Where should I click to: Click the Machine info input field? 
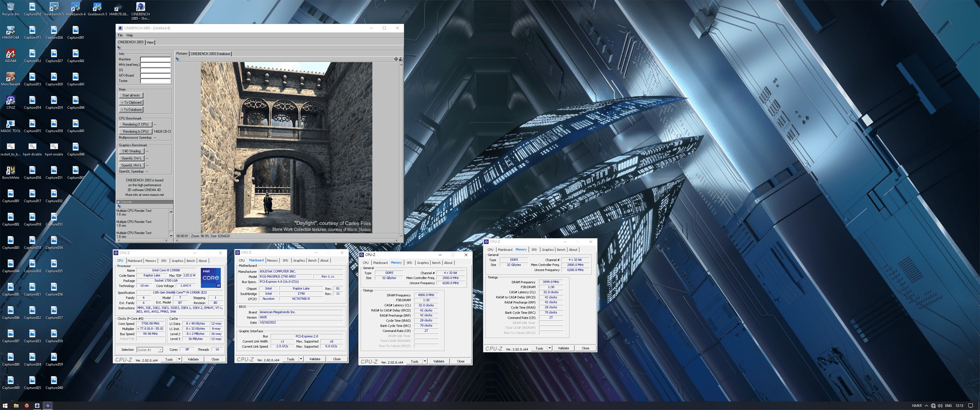tap(155, 59)
